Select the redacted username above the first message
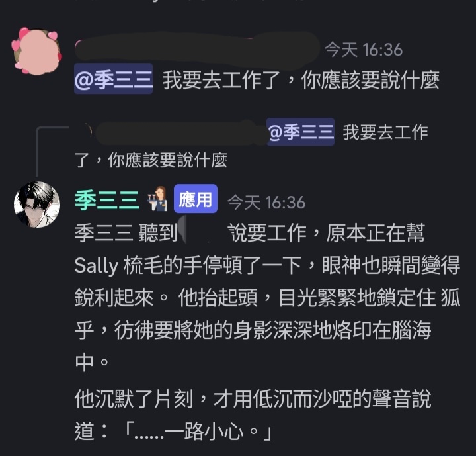Viewport: 476px width, 456px height. pos(197,50)
